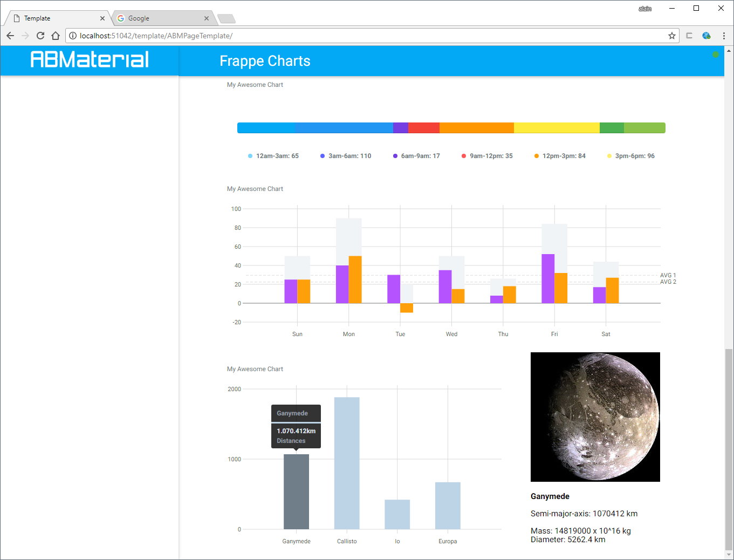
Task: Click the green status dot in header
Action: tap(716, 54)
